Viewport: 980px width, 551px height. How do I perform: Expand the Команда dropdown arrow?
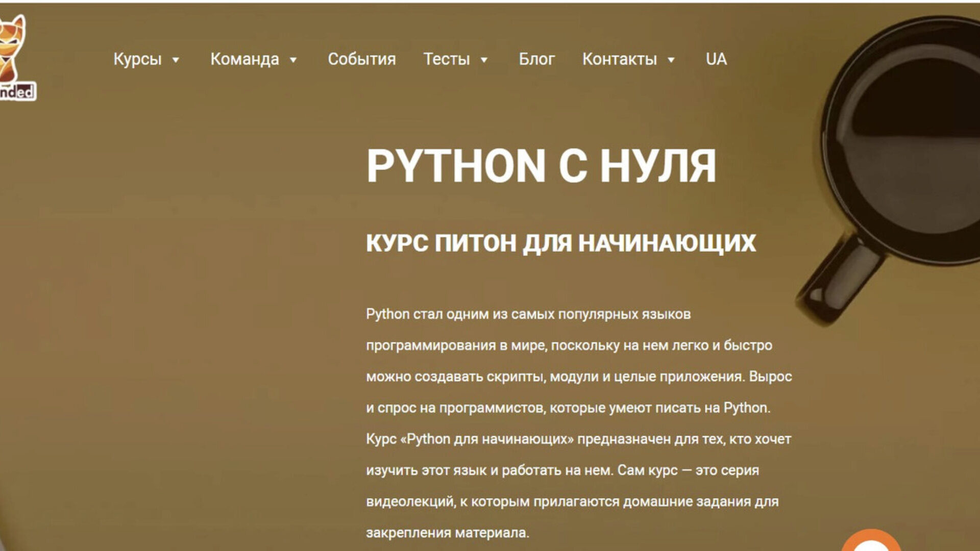293,60
